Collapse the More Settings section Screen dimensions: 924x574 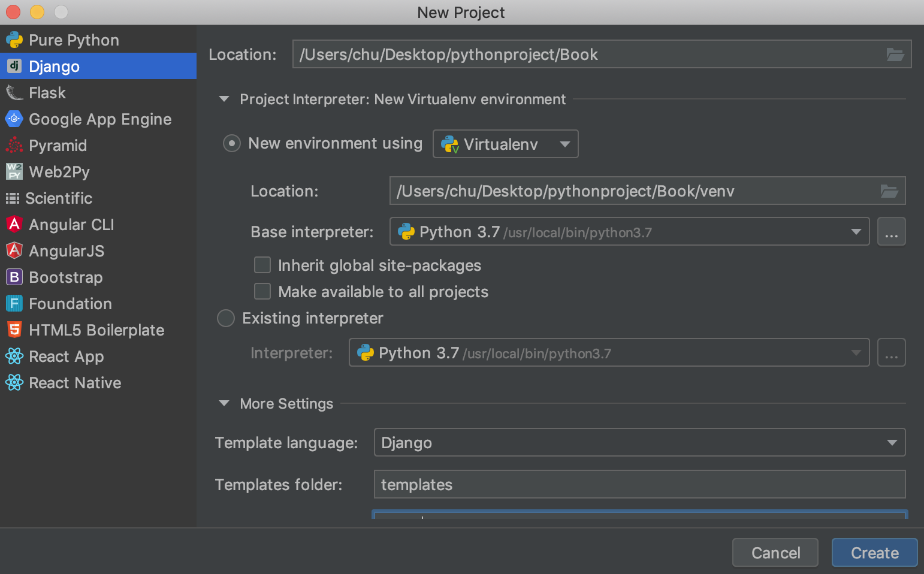coord(224,404)
